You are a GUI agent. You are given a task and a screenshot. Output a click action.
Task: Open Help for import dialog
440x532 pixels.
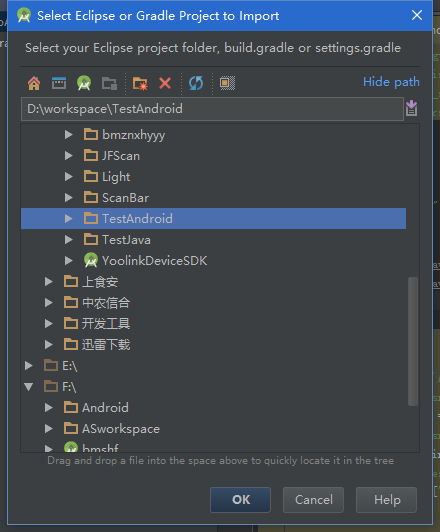click(x=387, y=500)
